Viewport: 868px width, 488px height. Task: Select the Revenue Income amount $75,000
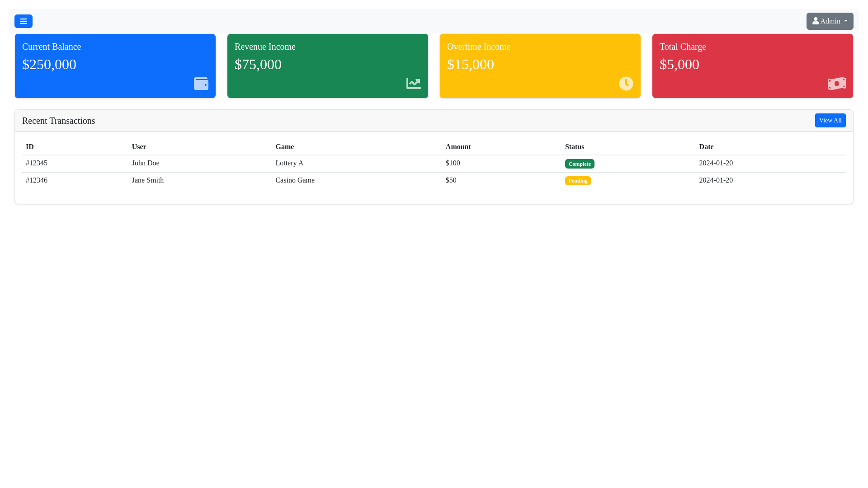(258, 65)
